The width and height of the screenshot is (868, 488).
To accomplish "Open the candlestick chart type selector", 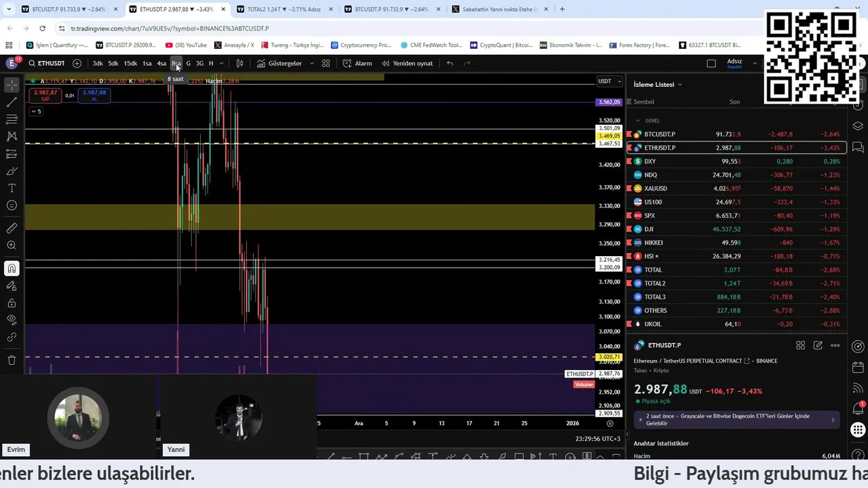I will point(239,63).
